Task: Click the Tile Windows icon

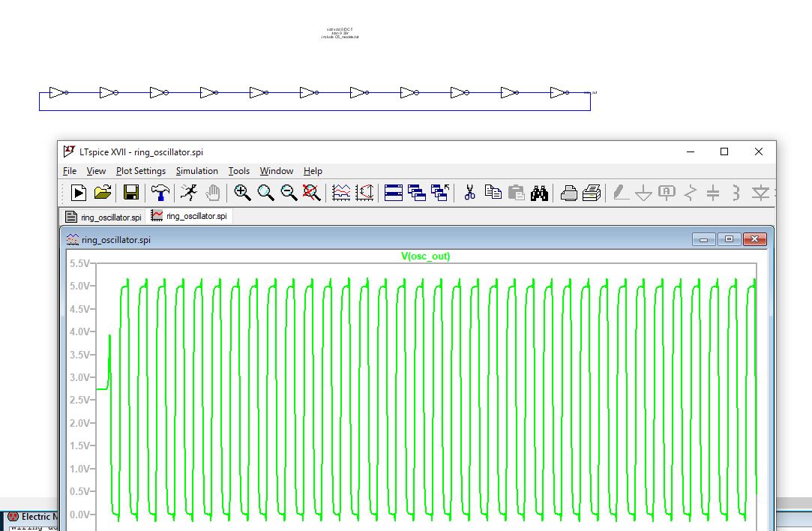Action: tap(394, 193)
